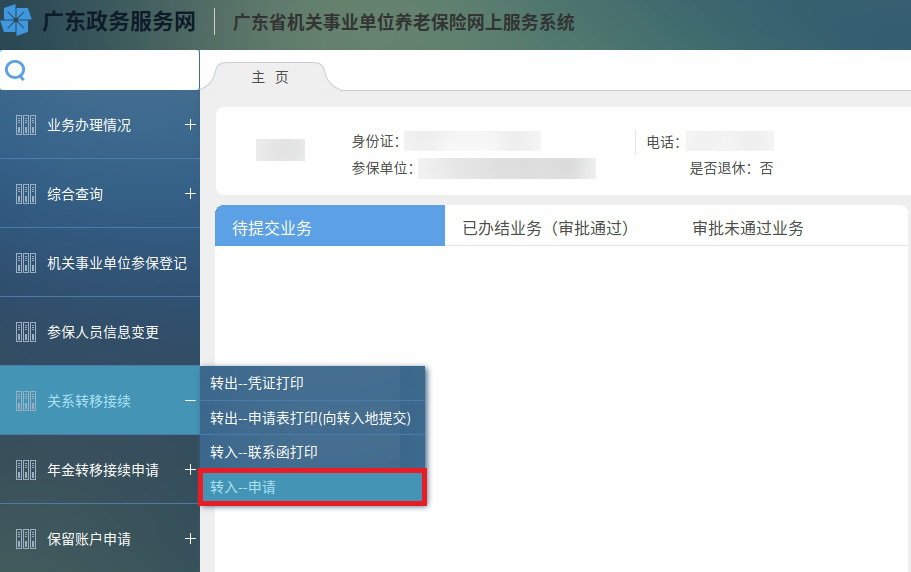Viewport: 911px width, 572px height.
Task: Click the sidebar search input field
Action: tap(110, 71)
